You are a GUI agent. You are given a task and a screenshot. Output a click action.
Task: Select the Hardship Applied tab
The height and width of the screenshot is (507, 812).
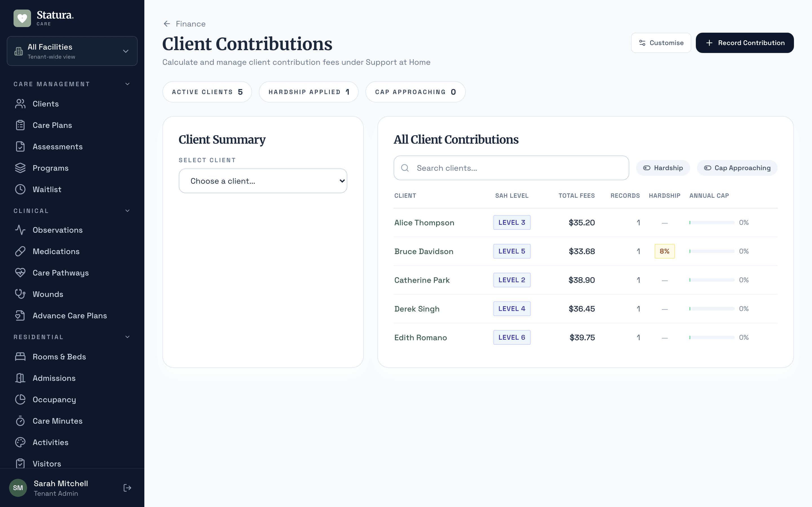click(x=308, y=92)
